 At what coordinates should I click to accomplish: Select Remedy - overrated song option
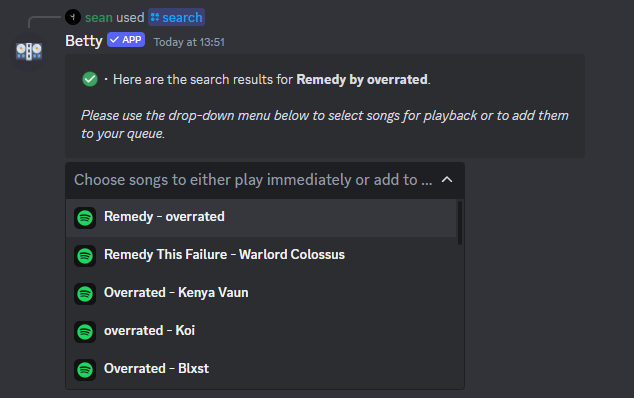click(x=261, y=218)
